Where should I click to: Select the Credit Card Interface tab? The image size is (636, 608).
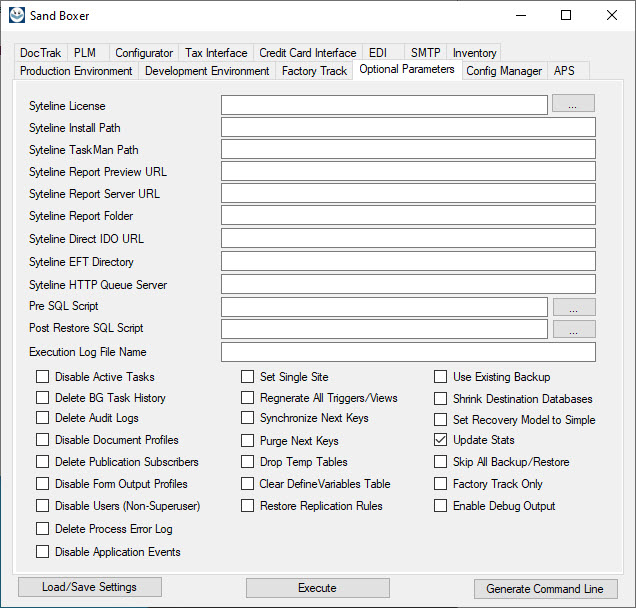click(307, 53)
